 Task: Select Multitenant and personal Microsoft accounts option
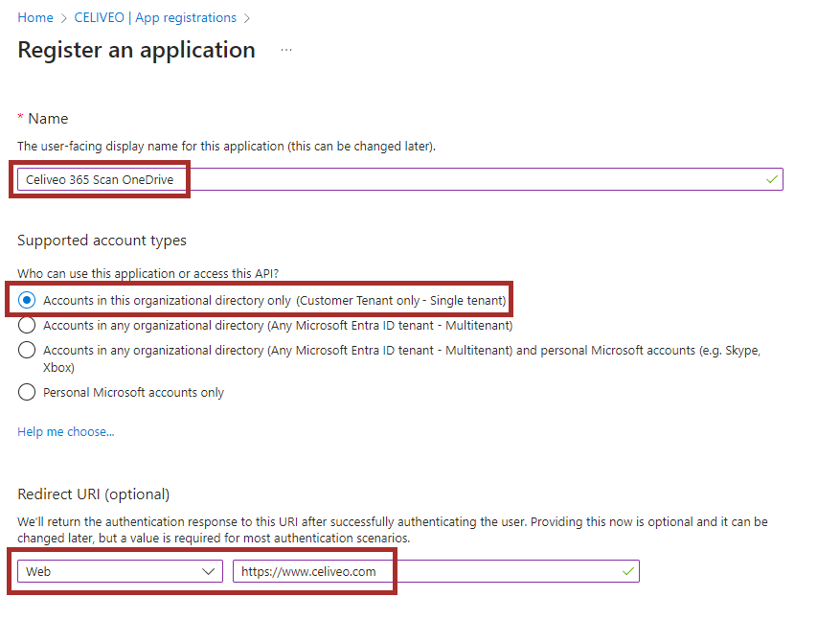(27, 350)
